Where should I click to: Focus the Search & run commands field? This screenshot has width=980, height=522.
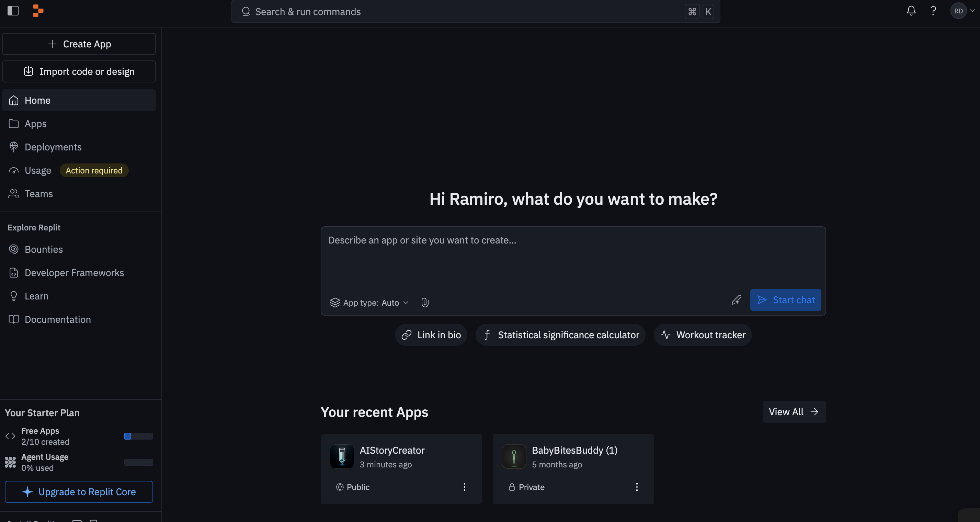click(476, 11)
